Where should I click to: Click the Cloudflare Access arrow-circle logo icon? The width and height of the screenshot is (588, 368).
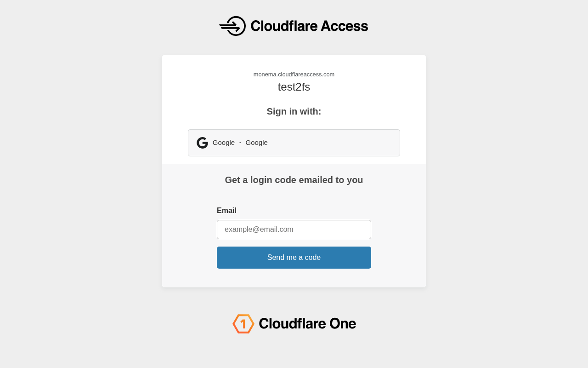point(233,26)
